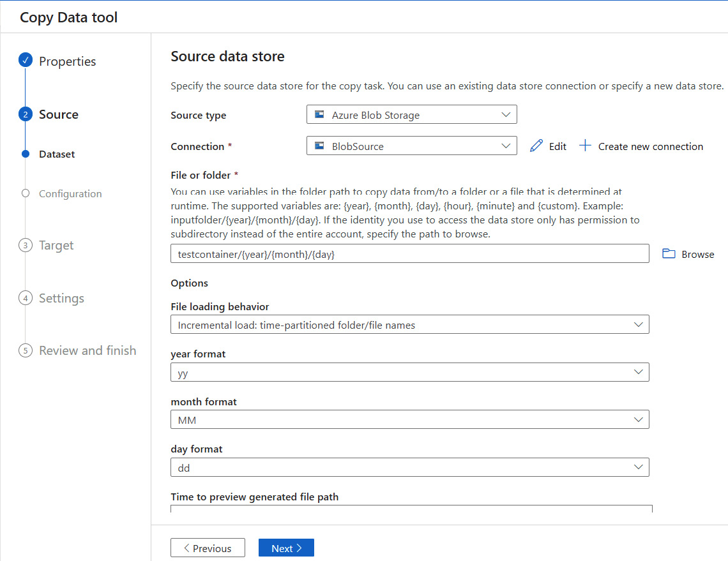728x561 pixels.
Task: Click the File or folder path input field
Action: pos(409,254)
